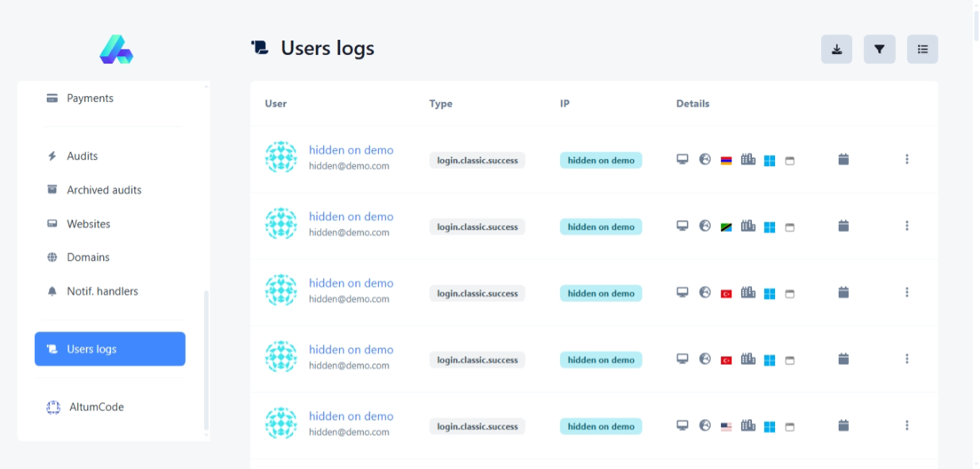Click desktop device icon in first row
The width and height of the screenshot is (980, 469).
[x=682, y=160]
